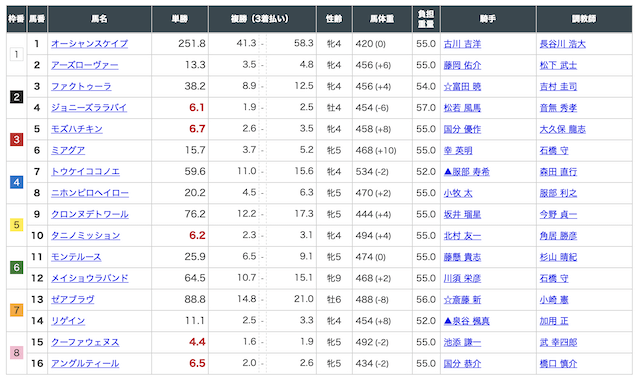Click the yellow frame 5 badge
The width and height of the screenshot is (640, 381).
click(16, 225)
